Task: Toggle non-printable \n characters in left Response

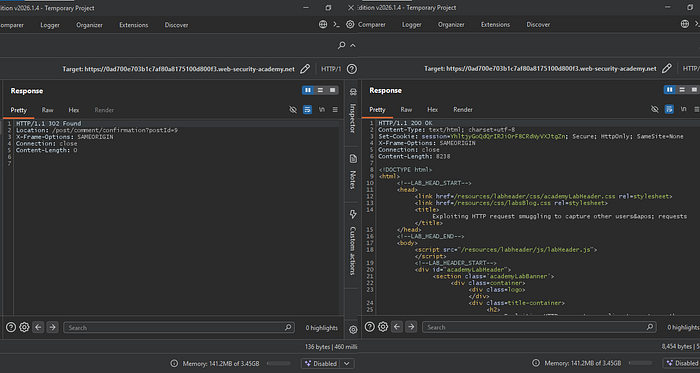Action: coord(321,110)
